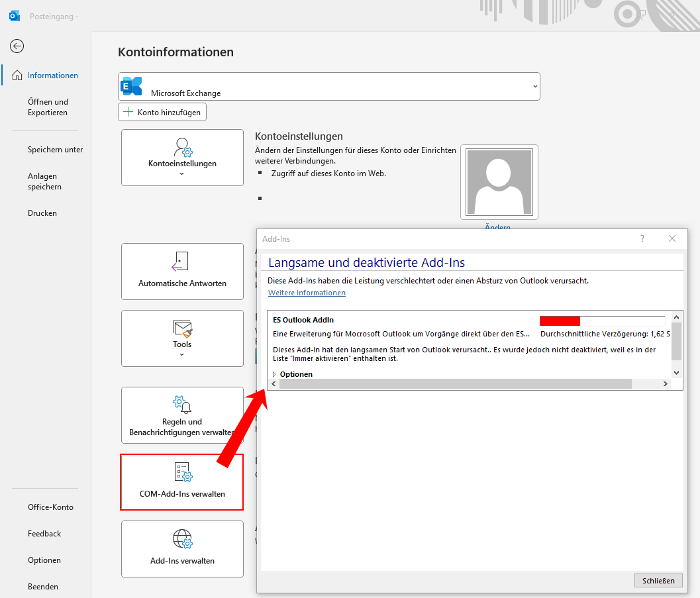The height and width of the screenshot is (598, 700).
Task: Click the Outlook app icon in title bar
Action: click(x=15, y=16)
